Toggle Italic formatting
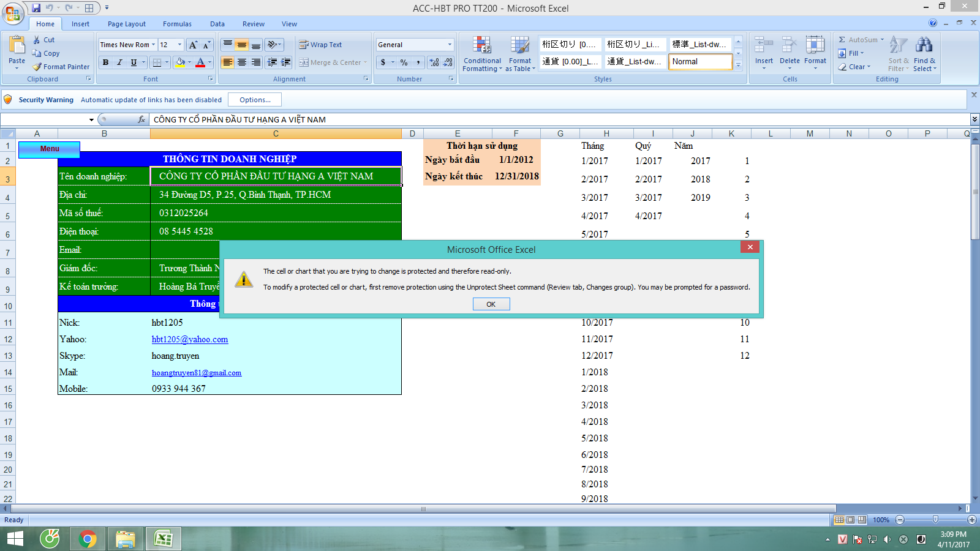 [119, 62]
